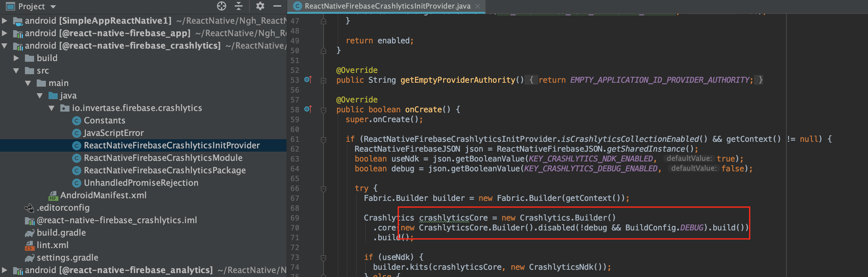The height and width of the screenshot is (277, 868).
Task: Click the react-native-firebase_analytics module icon
Action: [x=17, y=270]
